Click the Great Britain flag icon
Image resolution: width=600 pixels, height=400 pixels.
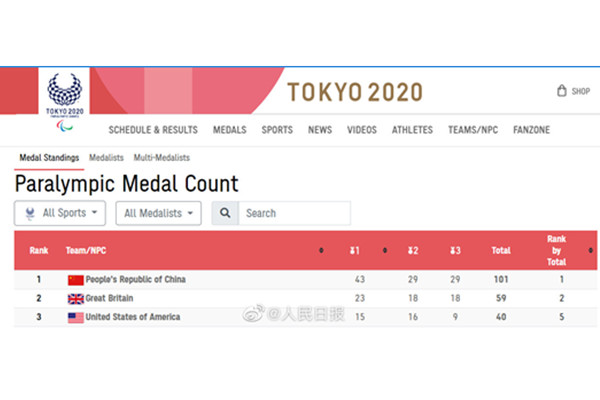point(76,299)
